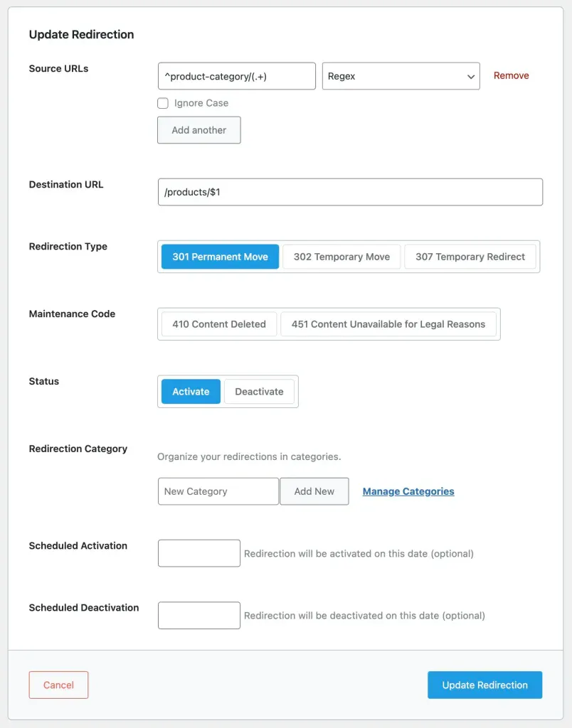
Task: Focus the Destination URL input field
Action: (x=350, y=192)
